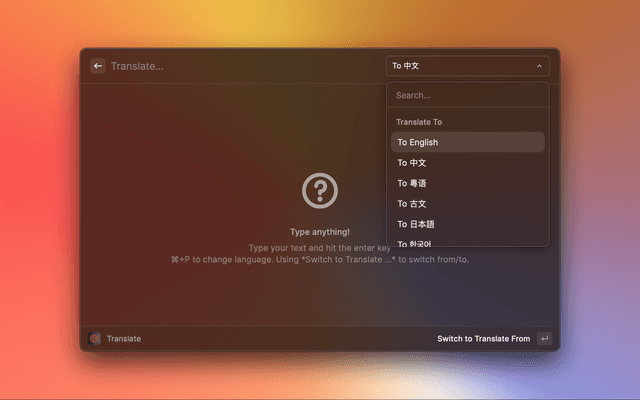This screenshot has height=400, width=640.
Task: Click the 'Type anything!' heading text
Action: (x=320, y=232)
